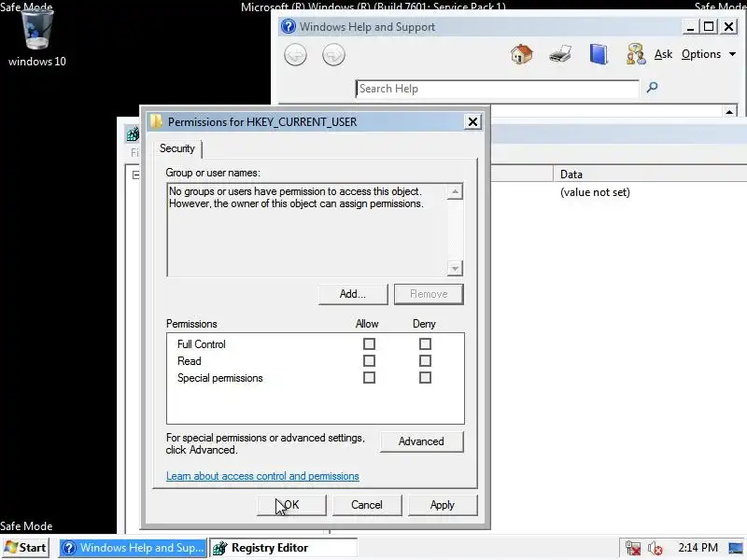Image resolution: width=747 pixels, height=560 pixels.
Task: Open Help and Support home page
Action: (x=522, y=54)
